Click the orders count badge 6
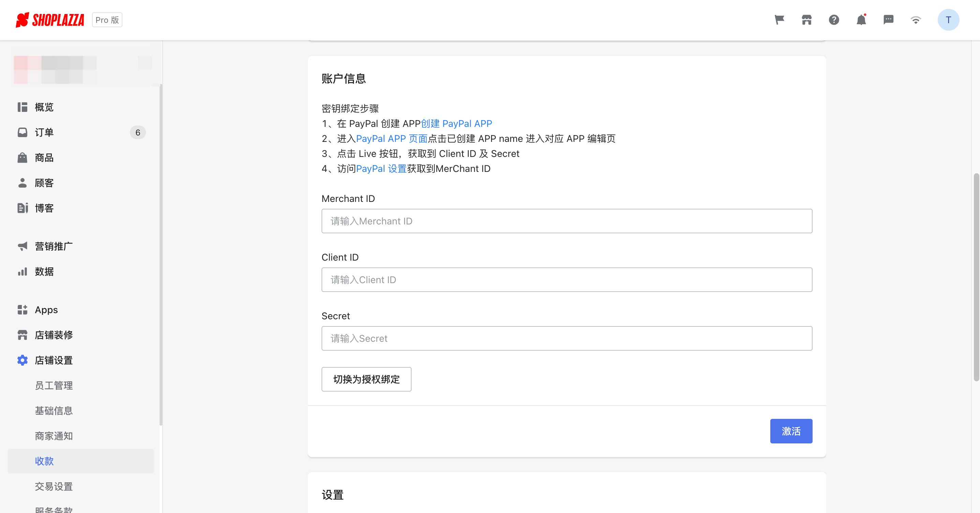Screen dimensions: 980x513 (138, 132)
